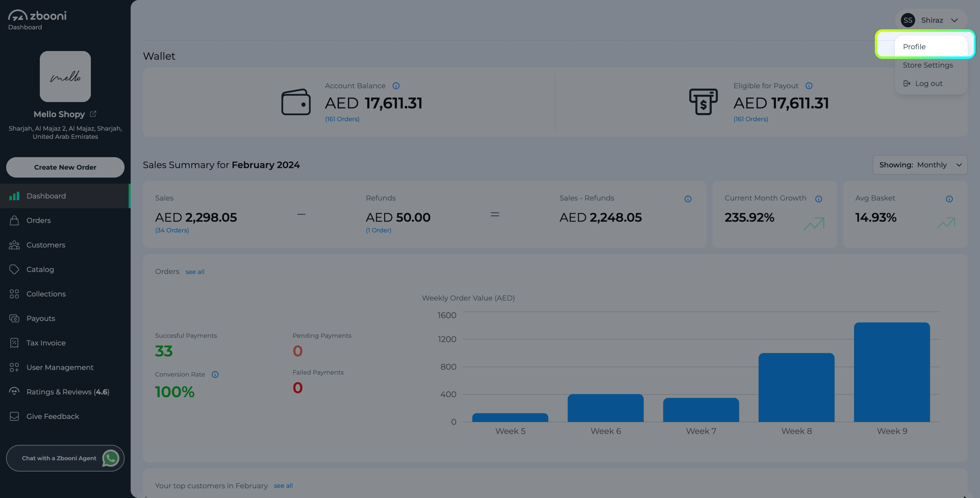Click the Week 7 bar in the chart
Screen dimensions: 980x498
[701, 410]
